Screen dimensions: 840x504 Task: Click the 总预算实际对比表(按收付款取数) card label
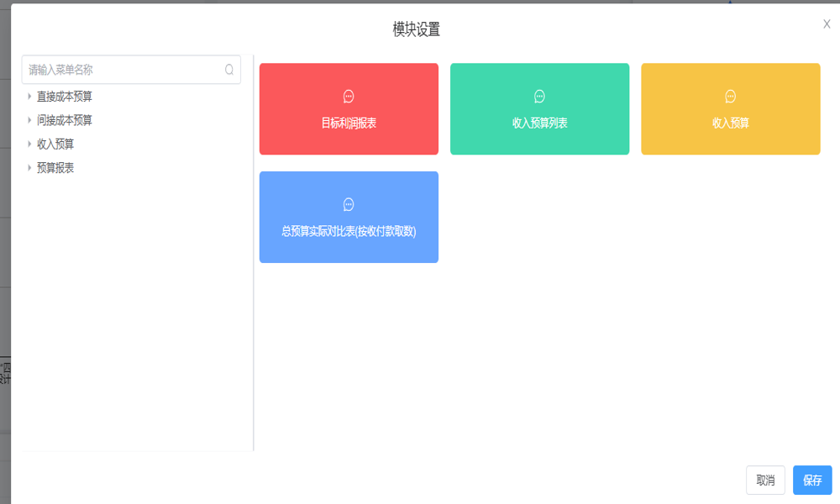[x=349, y=232]
